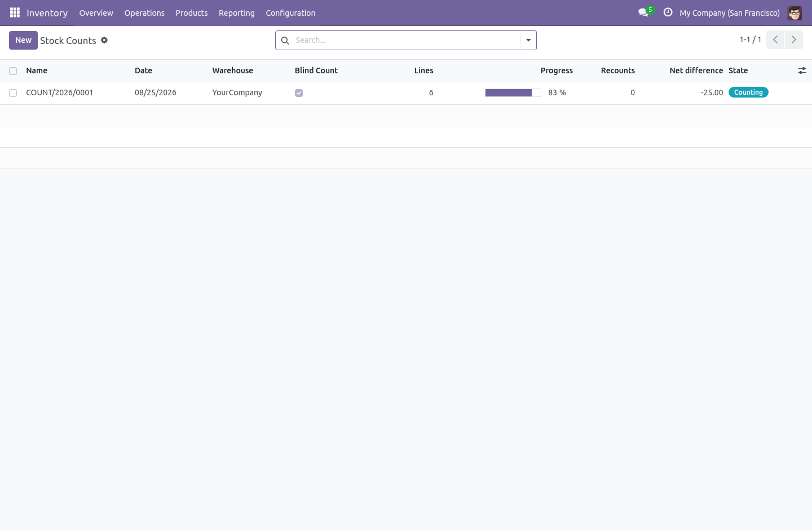Toggle the select-all rows checkbox

tap(13, 71)
